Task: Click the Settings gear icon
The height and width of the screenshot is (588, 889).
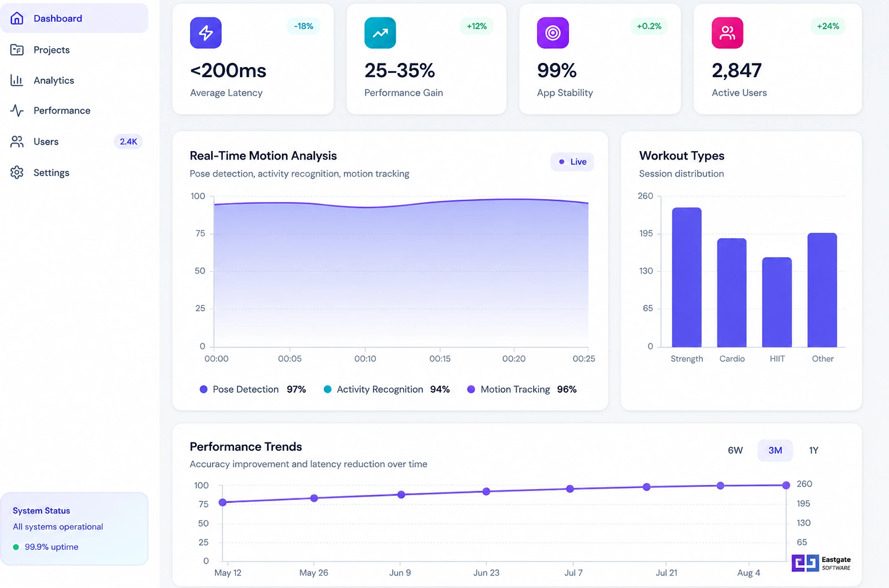Action: (x=17, y=172)
